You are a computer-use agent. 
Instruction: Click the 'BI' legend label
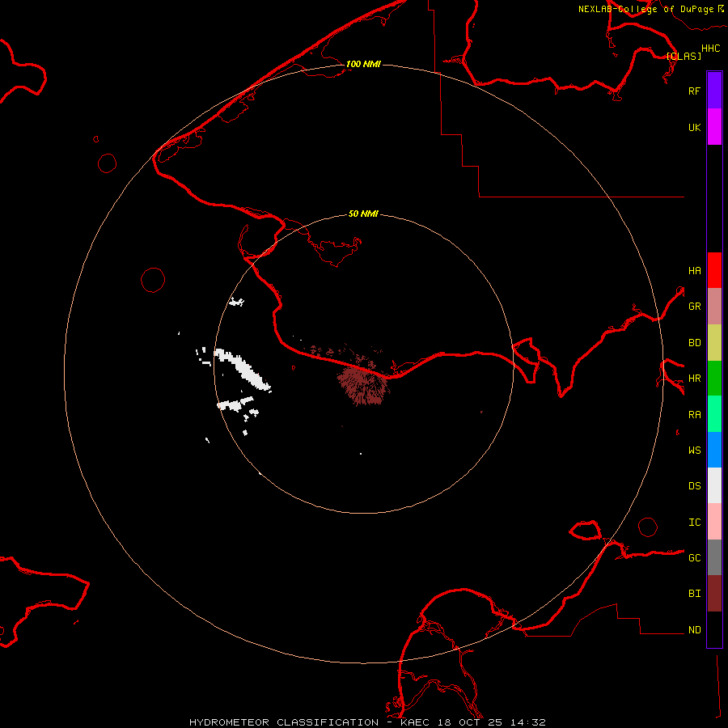tap(695, 594)
